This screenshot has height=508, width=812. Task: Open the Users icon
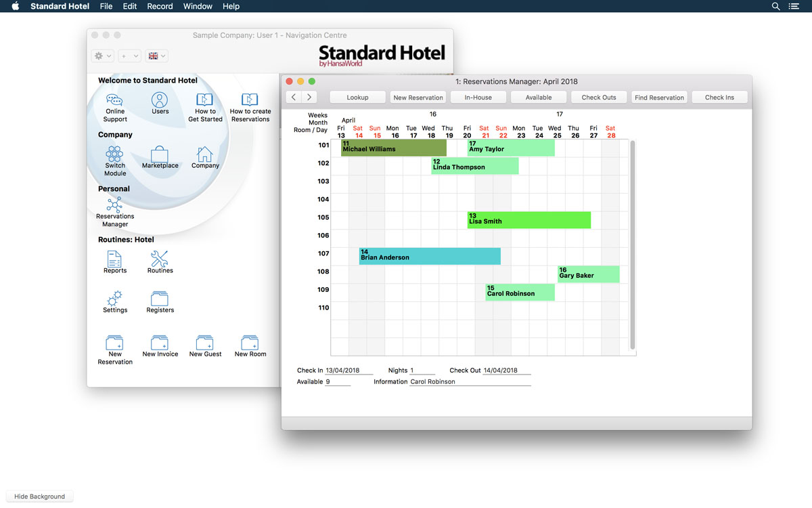(x=160, y=101)
